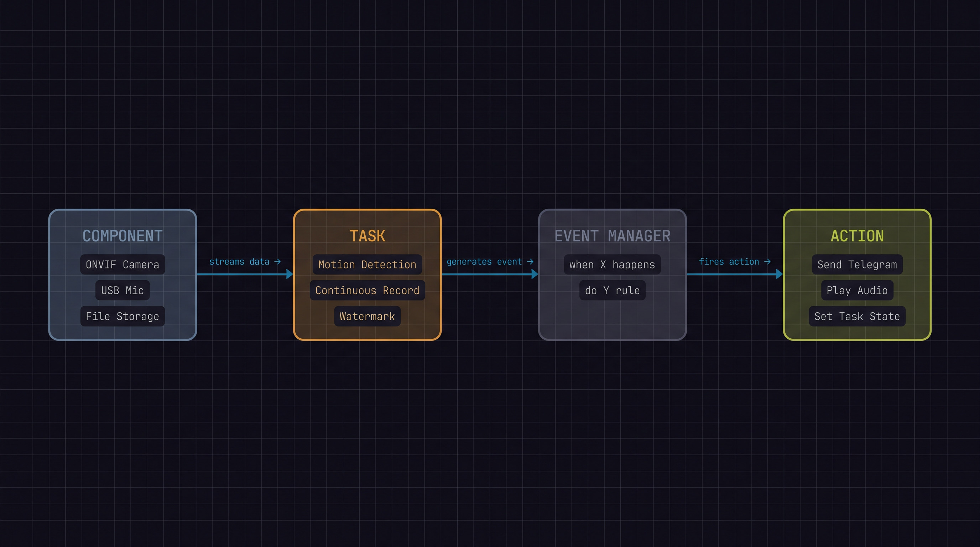Select the Play Audio chip
This screenshot has height=547, width=980.
tap(857, 290)
